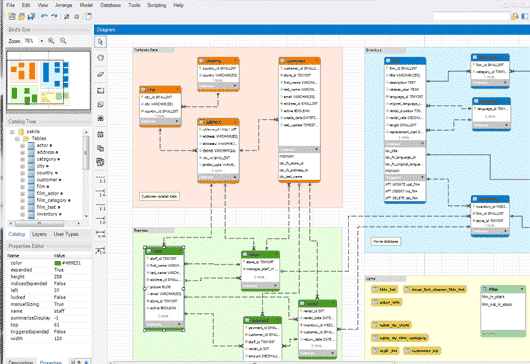Image resolution: width=530 pixels, height=364 pixels.
Task: Select the new text note tool
Action: click(100, 104)
